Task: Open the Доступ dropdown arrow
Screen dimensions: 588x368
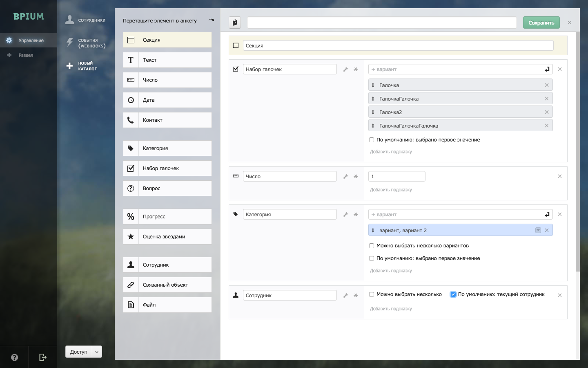Action: (x=97, y=352)
